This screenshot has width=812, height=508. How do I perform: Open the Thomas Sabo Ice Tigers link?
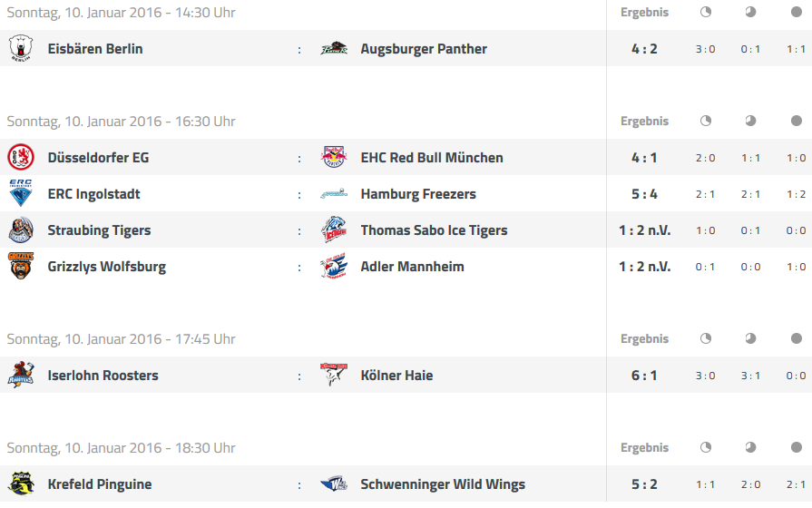click(x=434, y=230)
